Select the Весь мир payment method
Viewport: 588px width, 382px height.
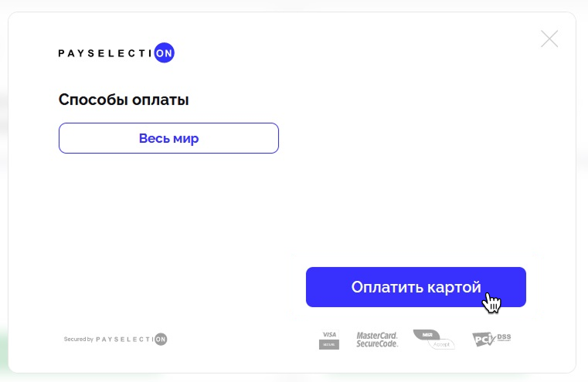click(168, 138)
